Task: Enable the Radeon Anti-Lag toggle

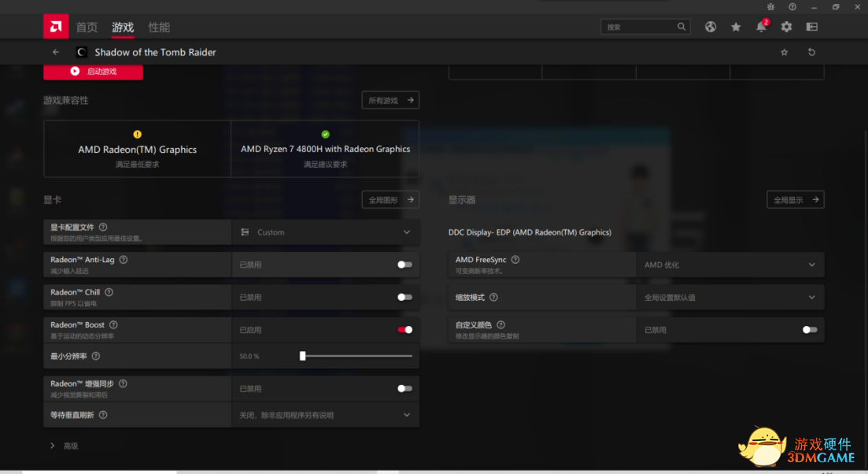Action: pyautogui.click(x=404, y=265)
